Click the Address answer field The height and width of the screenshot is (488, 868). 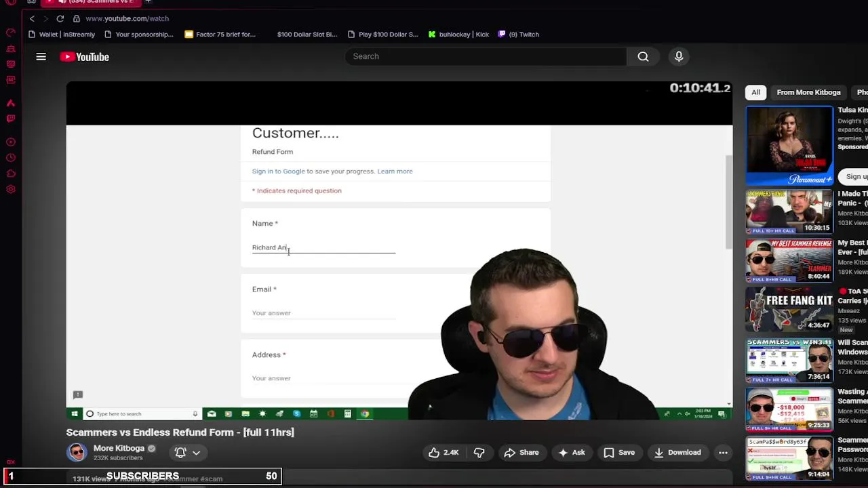(x=323, y=378)
